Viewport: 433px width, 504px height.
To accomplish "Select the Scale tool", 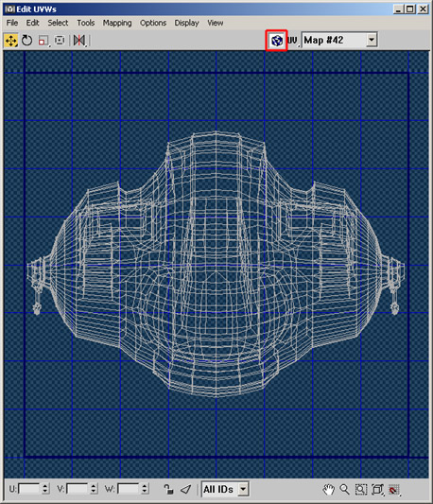I will tap(43, 41).
